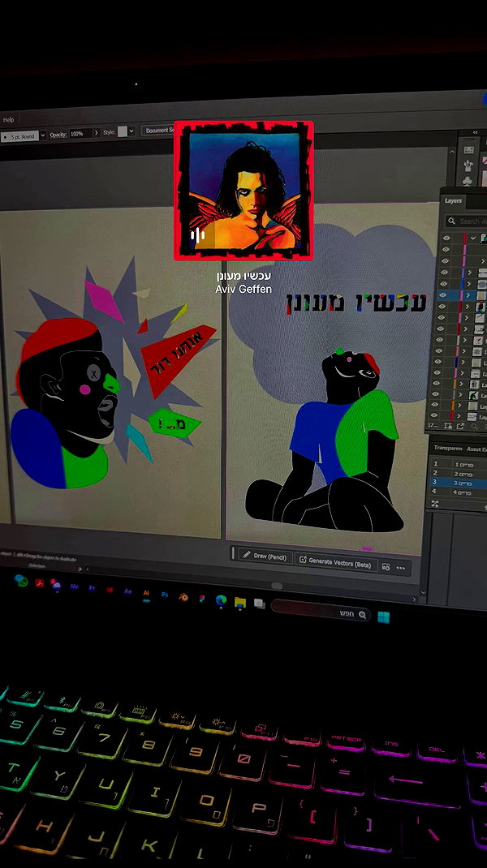Hide the highlighted layer via its eye

442,295
